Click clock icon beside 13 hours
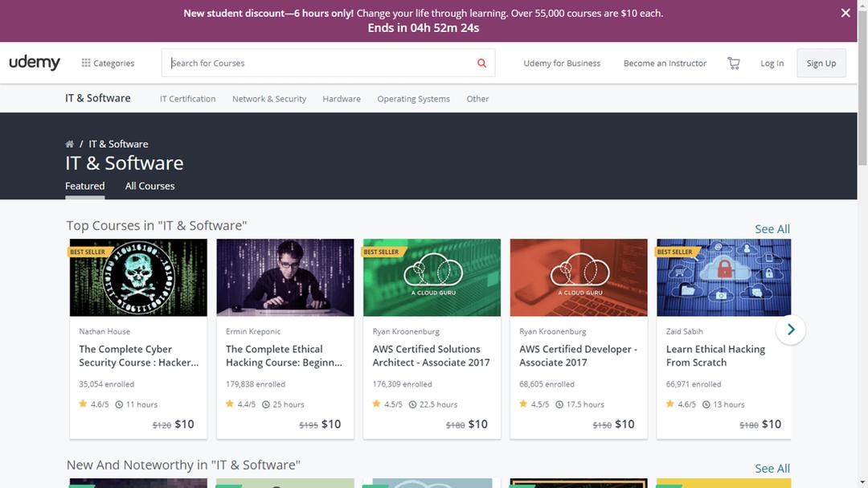 [706, 404]
